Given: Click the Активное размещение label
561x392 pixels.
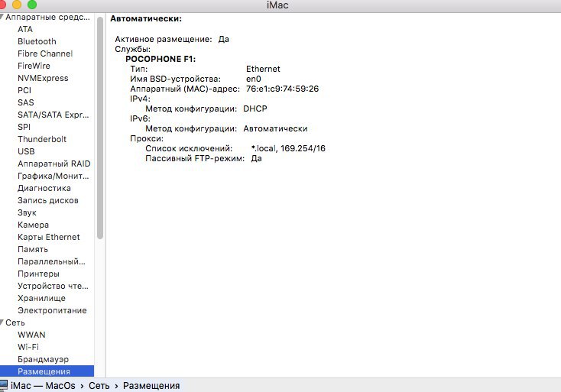Looking at the screenshot, I should click(164, 39).
